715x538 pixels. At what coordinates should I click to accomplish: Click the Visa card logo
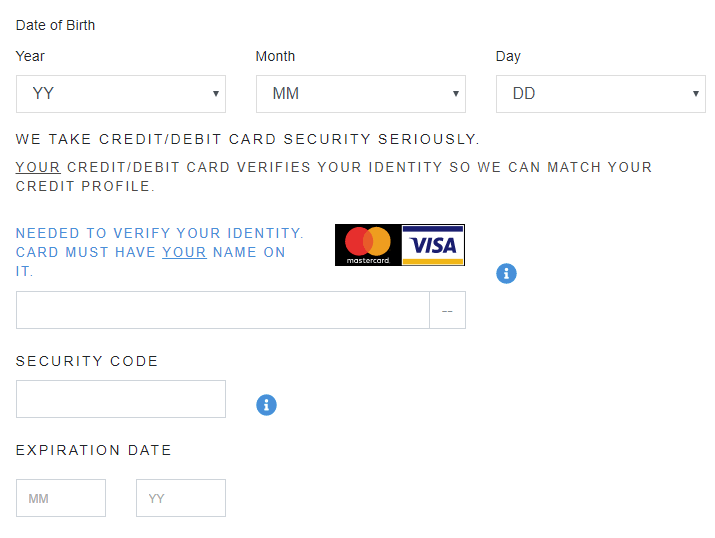433,245
